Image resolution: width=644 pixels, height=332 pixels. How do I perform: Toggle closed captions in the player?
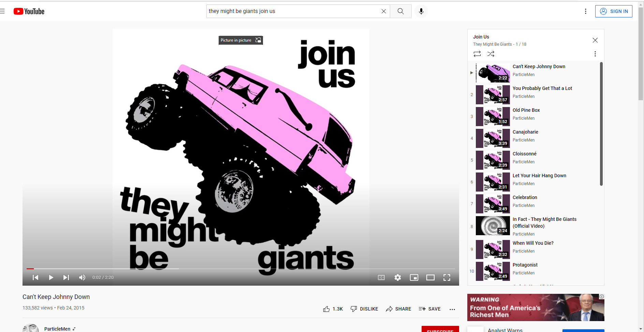point(381,277)
